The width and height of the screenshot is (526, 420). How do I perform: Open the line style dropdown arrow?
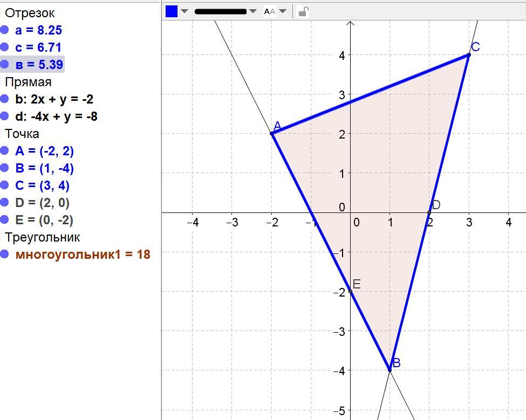253,11
